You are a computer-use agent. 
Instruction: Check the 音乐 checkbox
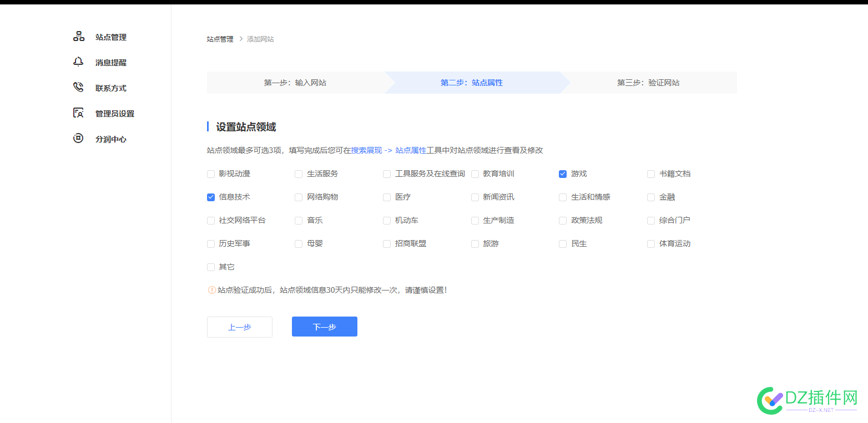click(x=299, y=221)
